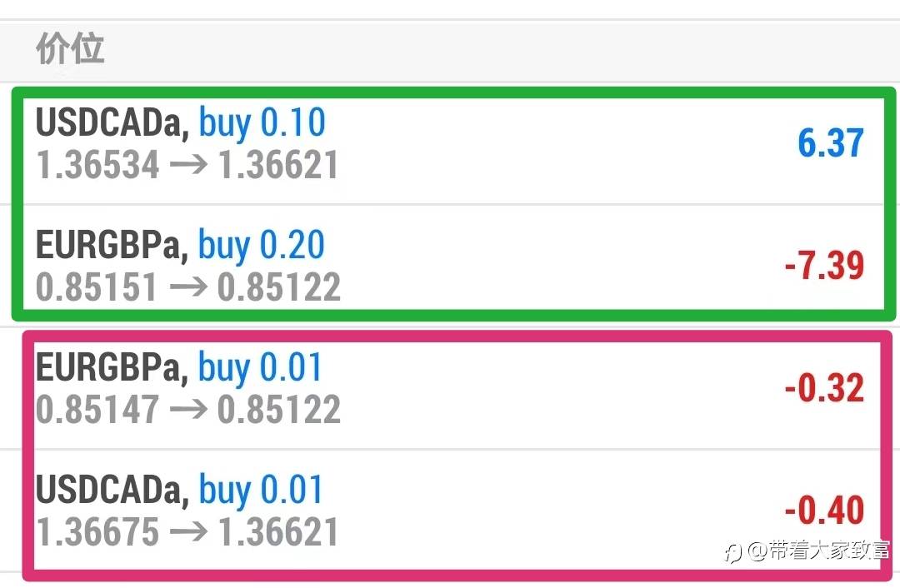Screen dimensions: 900x588
Task: Select the USDCADa symbol in buy 0.10 trade
Action: pos(108,123)
